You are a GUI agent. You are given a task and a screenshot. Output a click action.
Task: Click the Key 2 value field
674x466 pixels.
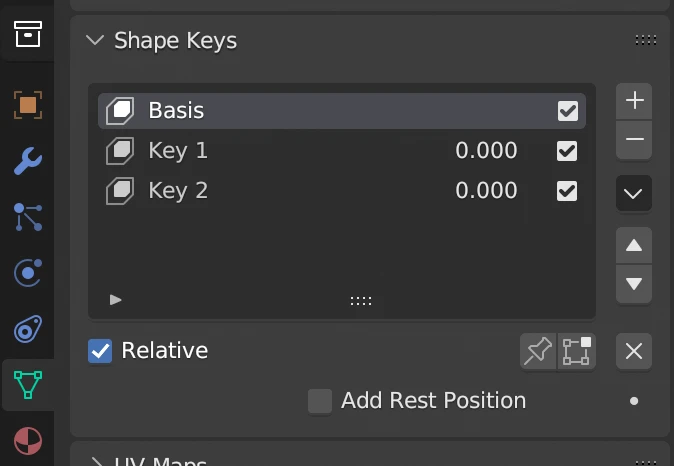tap(486, 191)
